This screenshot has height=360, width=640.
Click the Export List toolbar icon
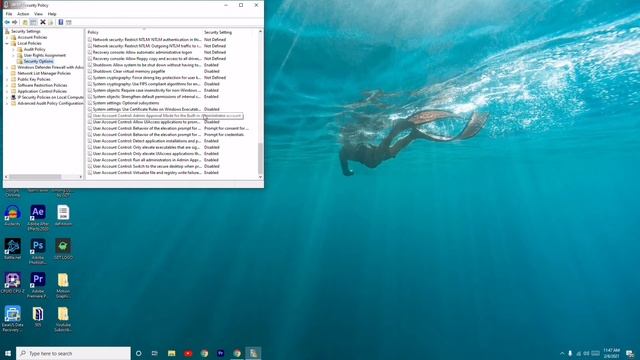click(51, 22)
